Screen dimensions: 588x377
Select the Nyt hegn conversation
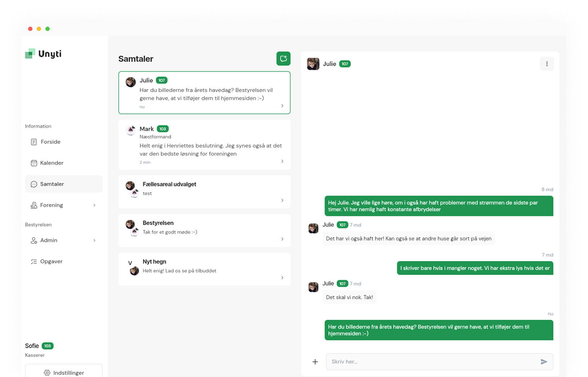tap(204, 269)
